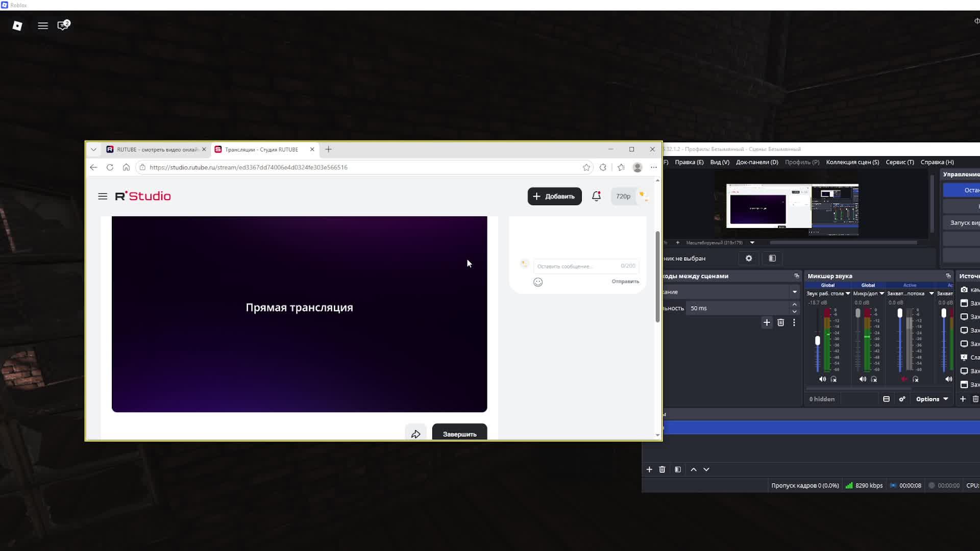Open browser settings and more menu
Image resolution: width=980 pixels, height=551 pixels.
click(654, 167)
